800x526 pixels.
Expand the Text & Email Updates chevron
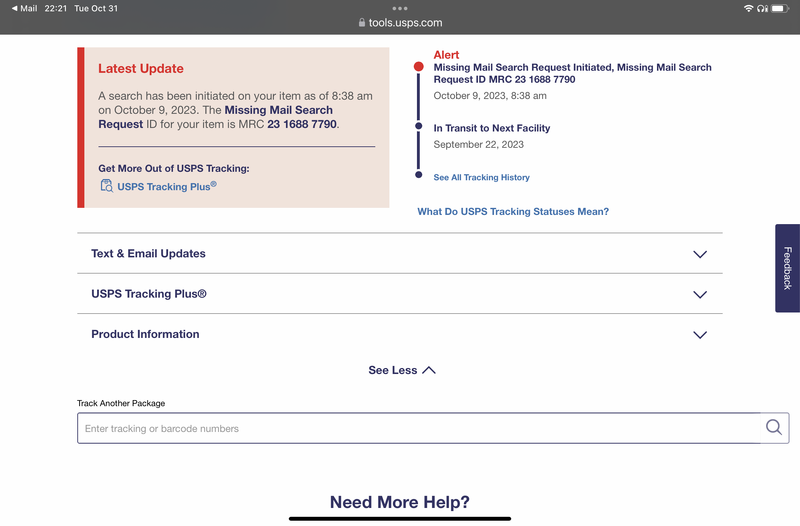click(x=700, y=254)
